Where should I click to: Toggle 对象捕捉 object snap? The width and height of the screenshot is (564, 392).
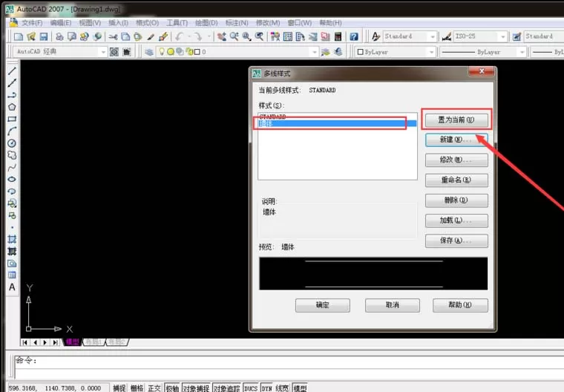[x=196, y=388]
